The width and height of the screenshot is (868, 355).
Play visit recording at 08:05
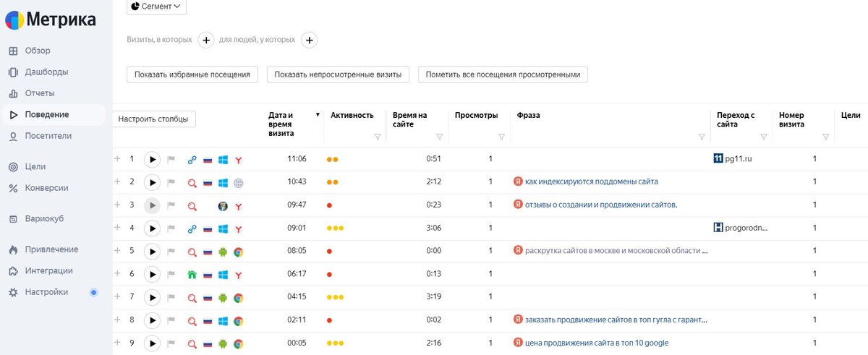[152, 252]
